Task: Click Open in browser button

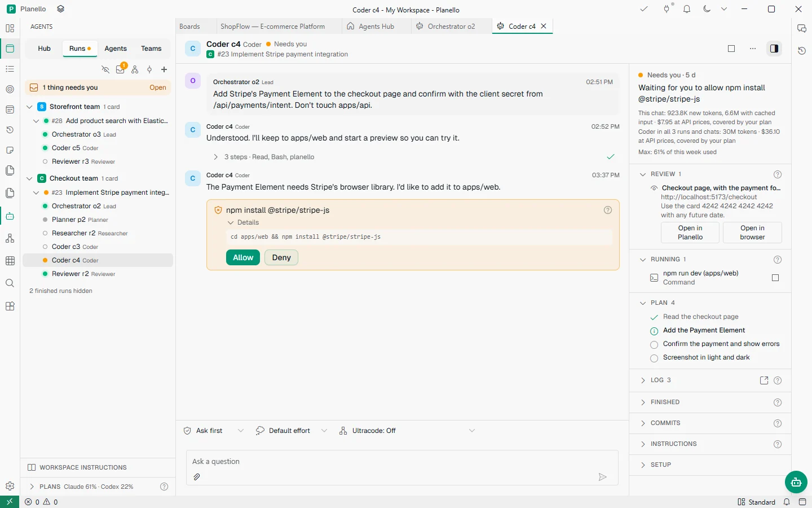Action: pos(752,233)
